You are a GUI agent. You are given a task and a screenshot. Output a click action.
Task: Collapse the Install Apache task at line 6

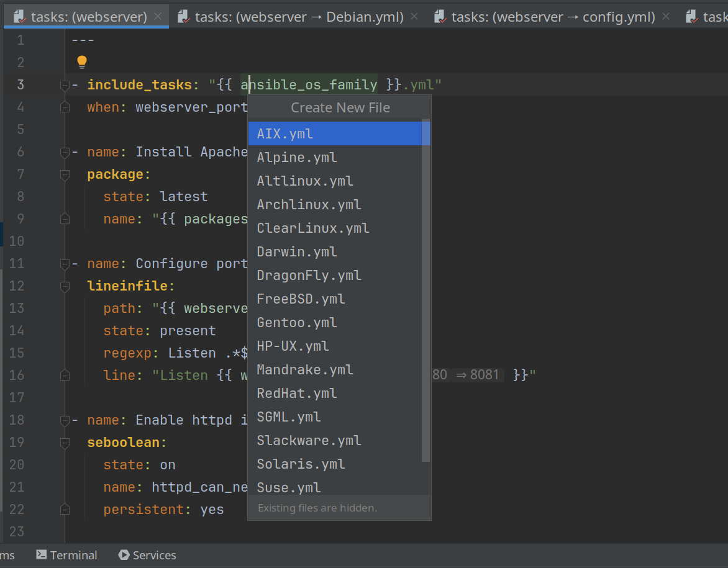65,152
